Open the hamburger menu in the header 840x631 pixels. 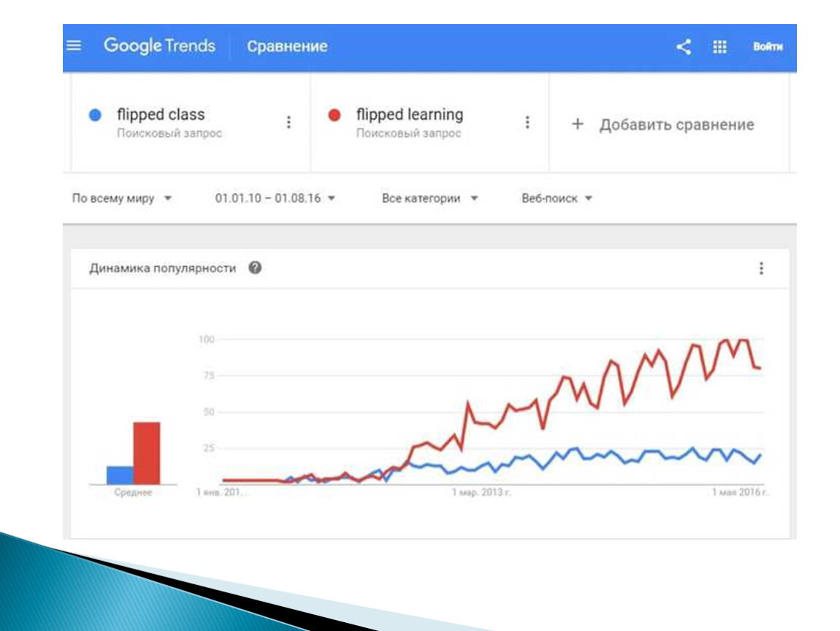(x=74, y=46)
